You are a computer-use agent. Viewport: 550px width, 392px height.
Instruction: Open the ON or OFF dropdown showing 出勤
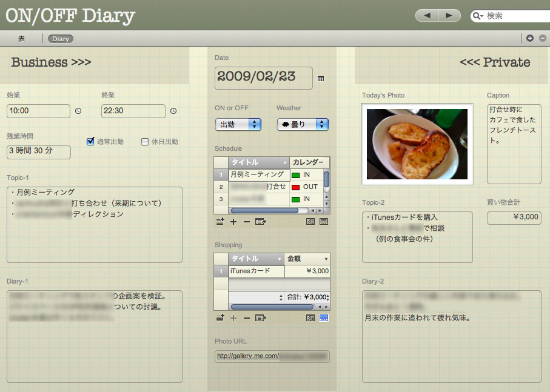click(x=238, y=124)
